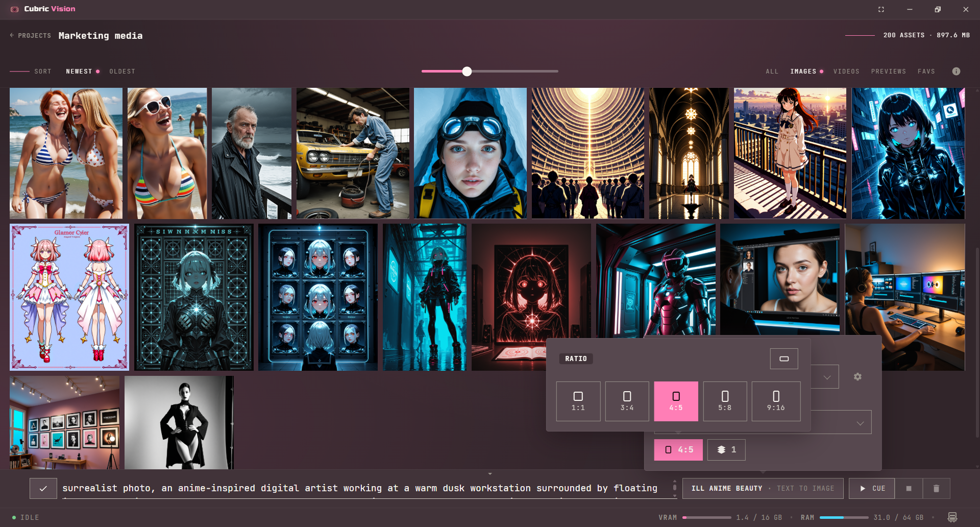Open the mechanic with yellow car thumbnail
The height and width of the screenshot is (527, 980).
coord(353,153)
